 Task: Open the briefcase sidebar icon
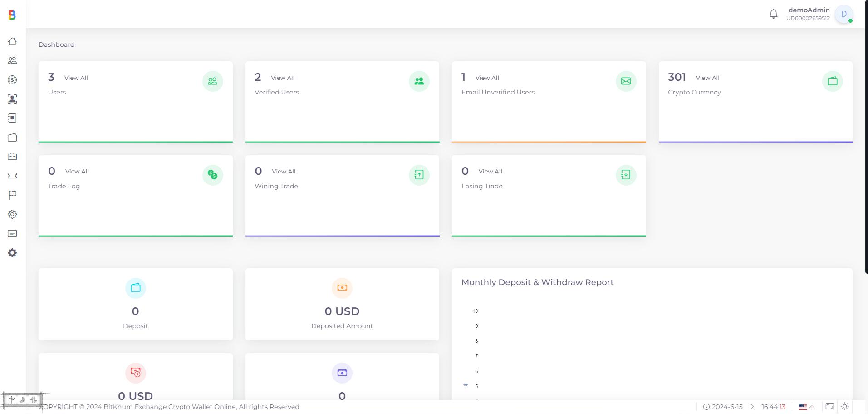pos(12,157)
